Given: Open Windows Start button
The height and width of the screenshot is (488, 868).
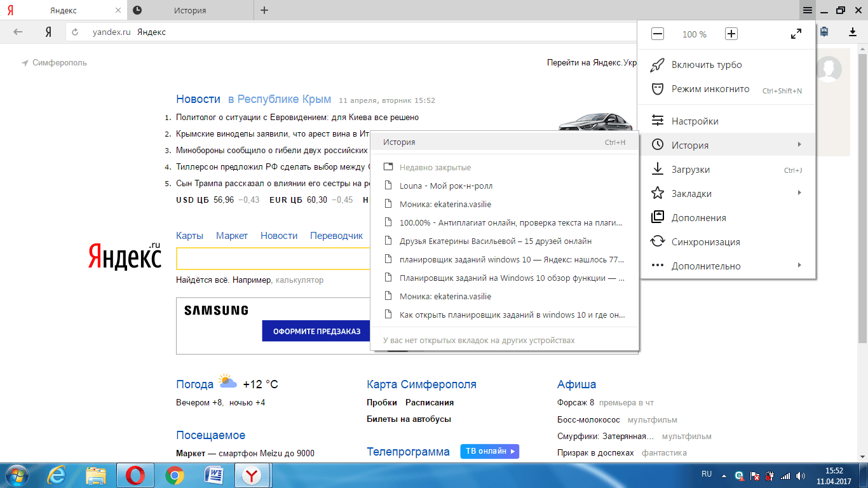Looking at the screenshot, I should 16,475.
